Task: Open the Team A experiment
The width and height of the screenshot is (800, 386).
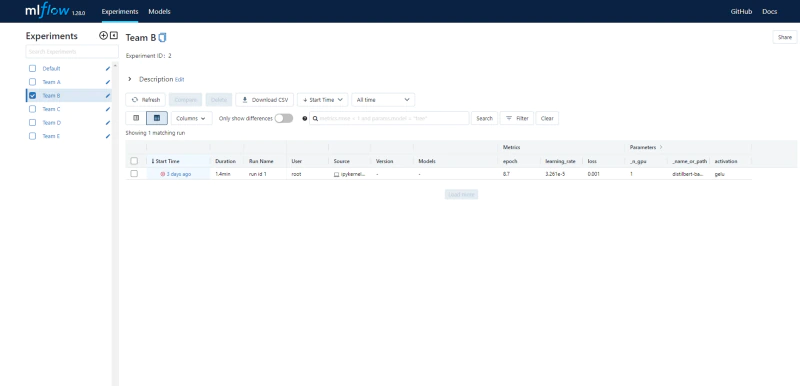Action: pos(52,82)
